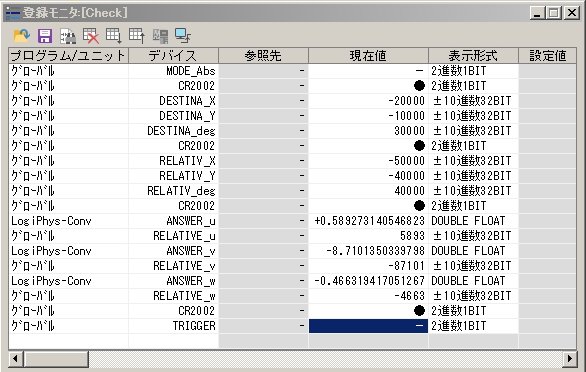The width and height of the screenshot is (586, 372).
Task: Click current value -40000 of RELATIV_Y
Action: pyautogui.click(x=368, y=176)
